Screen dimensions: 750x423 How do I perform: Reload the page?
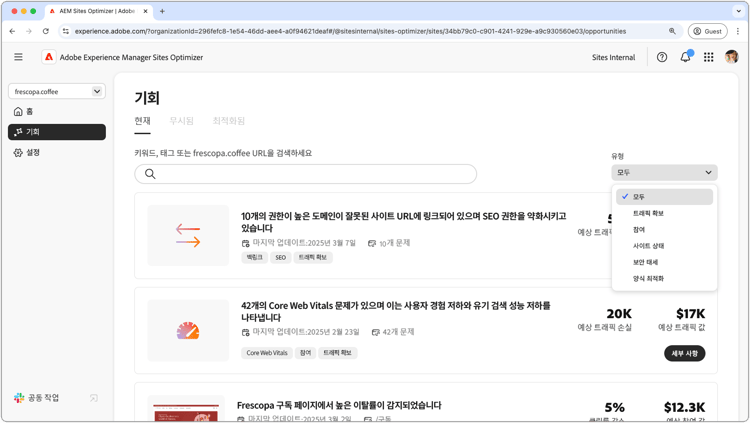(45, 31)
